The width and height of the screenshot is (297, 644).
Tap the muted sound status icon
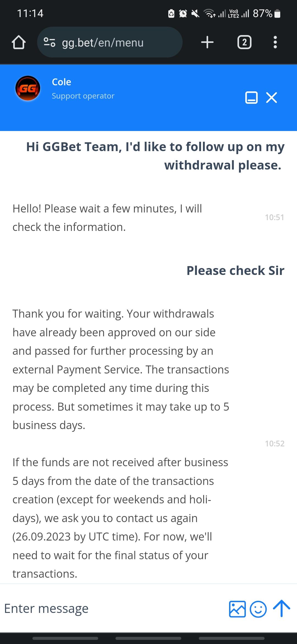click(195, 13)
